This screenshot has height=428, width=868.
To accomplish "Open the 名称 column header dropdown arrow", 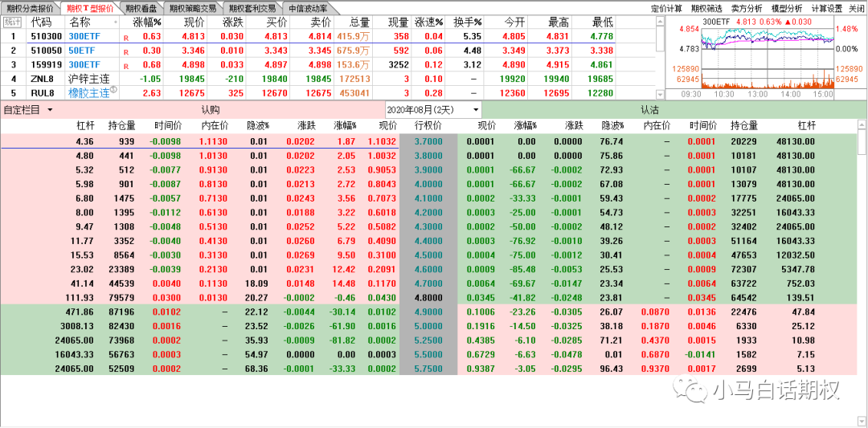I will pos(116,22).
